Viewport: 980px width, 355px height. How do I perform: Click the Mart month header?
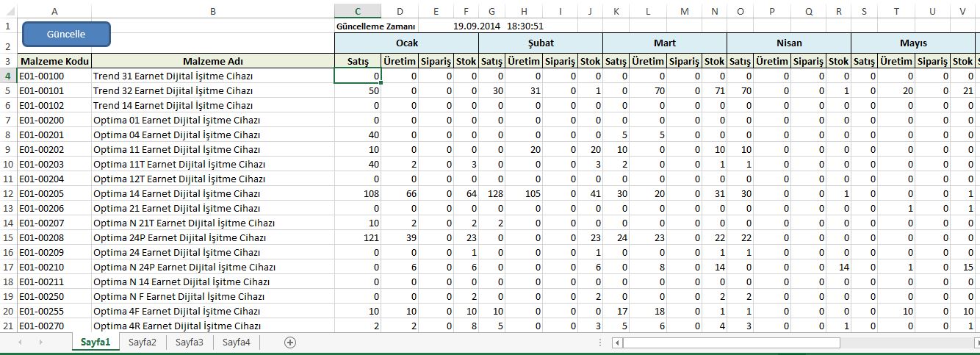click(x=665, y=43)
